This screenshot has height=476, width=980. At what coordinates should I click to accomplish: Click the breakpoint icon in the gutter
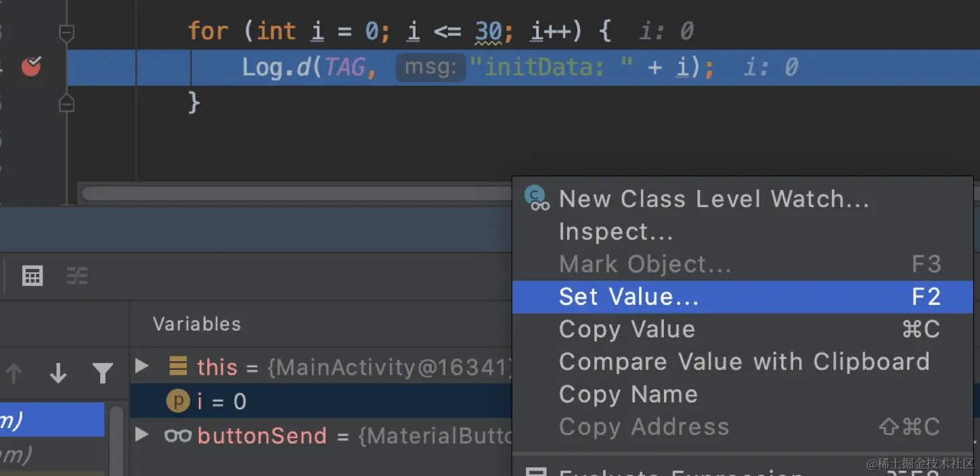[31, 66]
